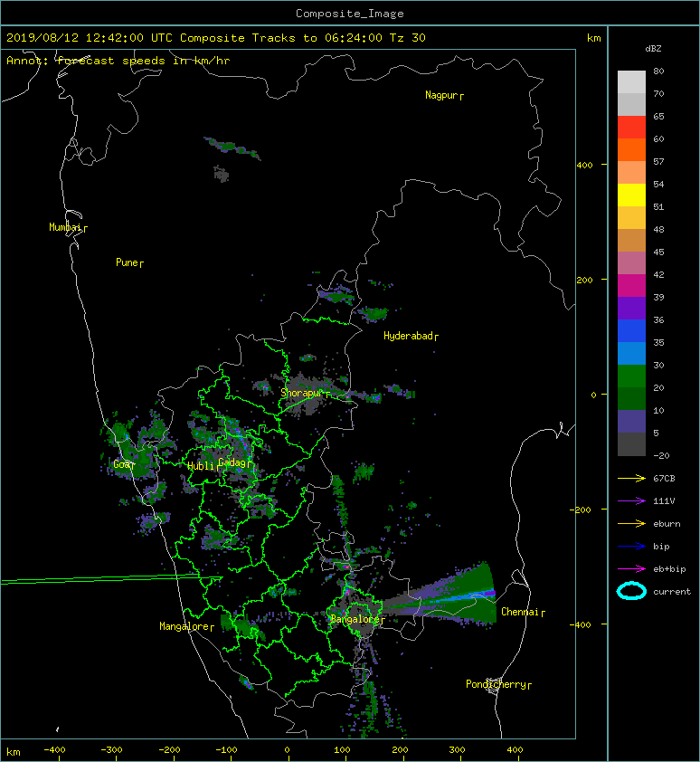Click the 80 value on dBZ scale
The image size is (700, 762).
click(658, 71)
